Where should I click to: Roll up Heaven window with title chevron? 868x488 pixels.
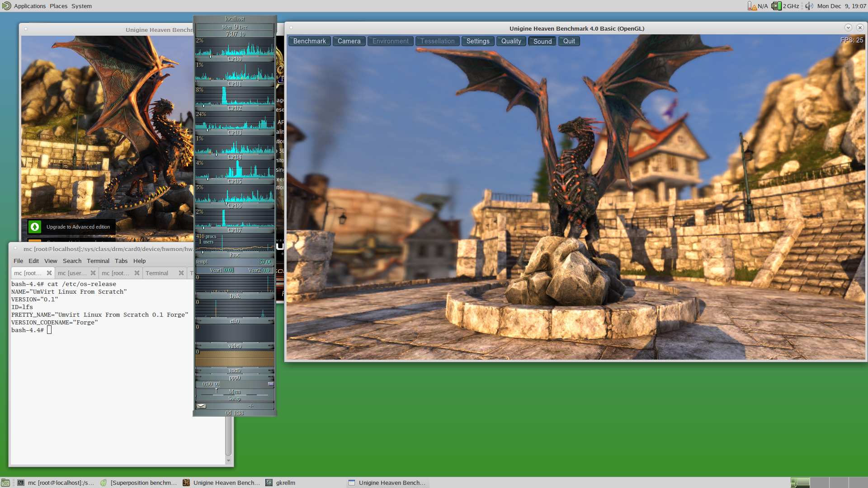848,28
